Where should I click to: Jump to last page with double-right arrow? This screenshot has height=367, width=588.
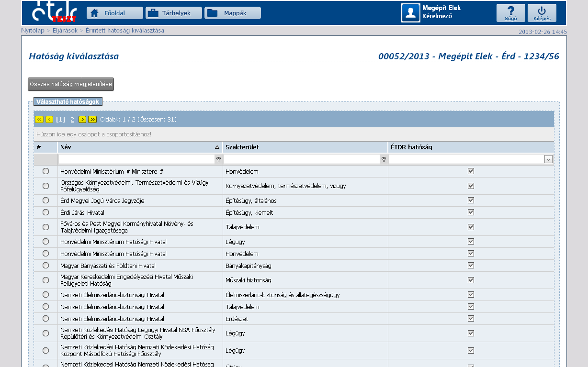click(92, 120)
